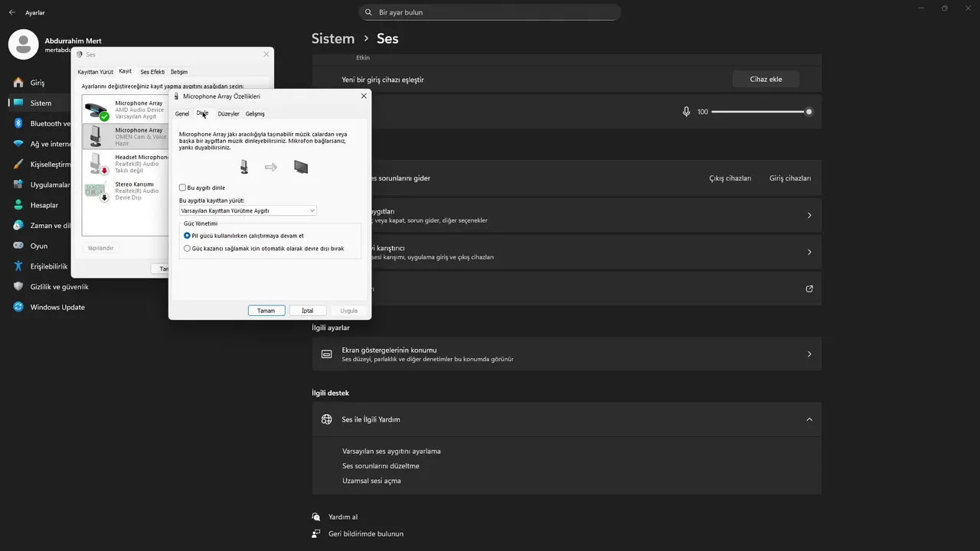Switch to Gelişmiş tab
Viewport: 980px width, 551px height.
[255, 113]
